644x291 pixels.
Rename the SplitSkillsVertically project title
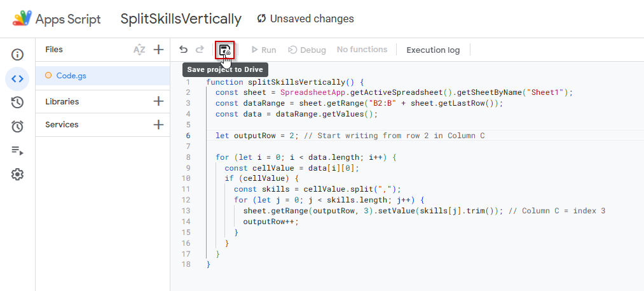pos(181,19)
